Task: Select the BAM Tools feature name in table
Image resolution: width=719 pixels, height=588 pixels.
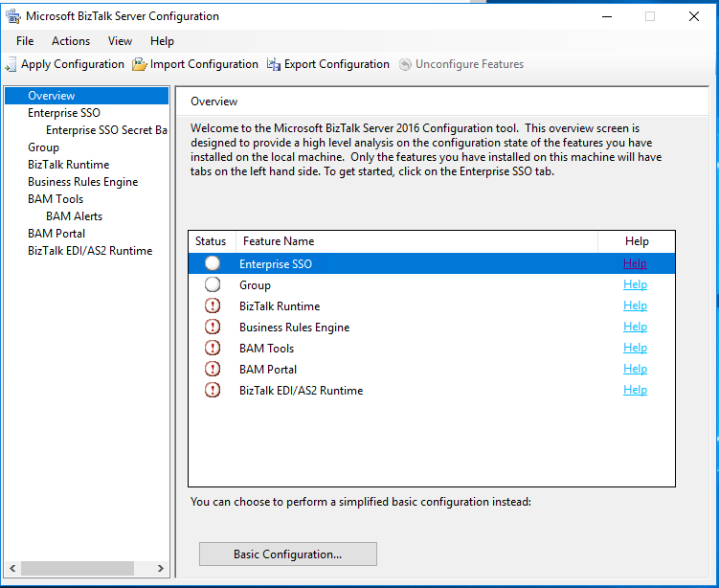Action: (x=266, y=349)
